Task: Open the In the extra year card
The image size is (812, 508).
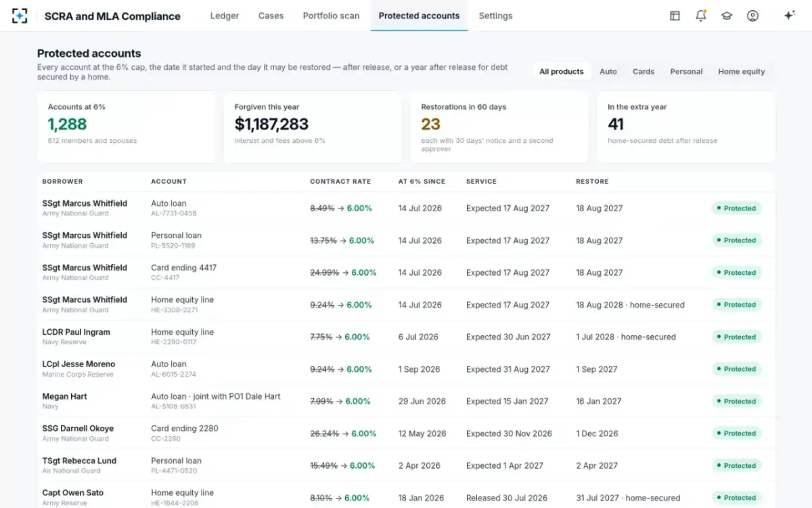Action: click(x=686, y=127)
